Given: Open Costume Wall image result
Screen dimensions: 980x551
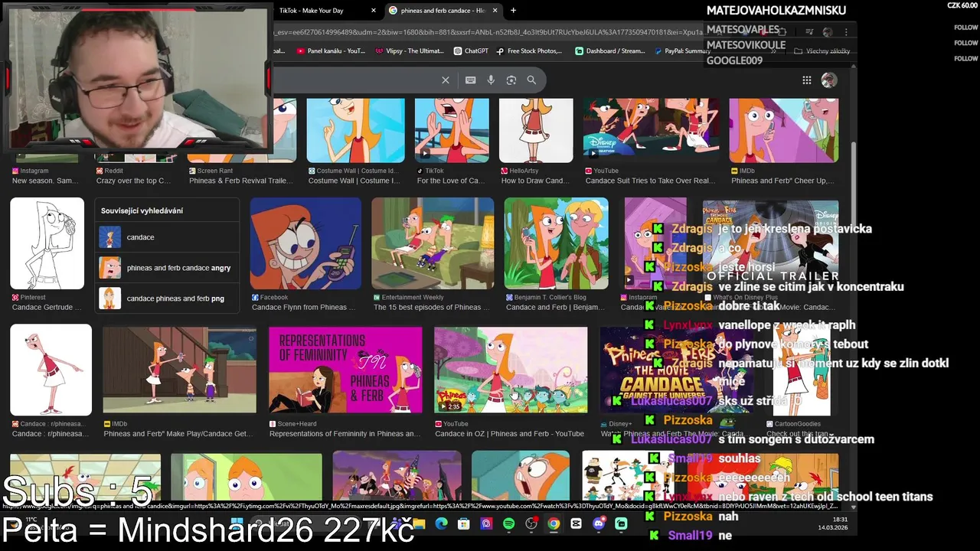Looking at the screenshot, I should pyautogui.click(x=356, y=130).
